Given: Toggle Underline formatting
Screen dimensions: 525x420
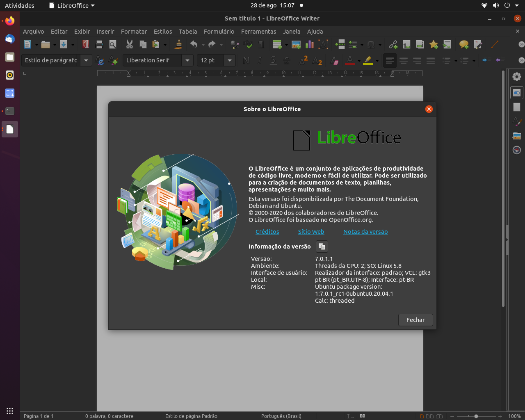Looking at the screenshot, I should click(x=273, y=60).
